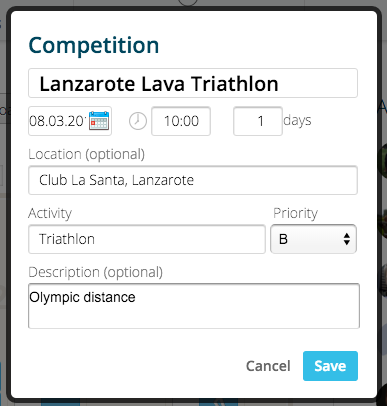Click the Priority label text
The height and width of the screenshot is (406, 387).
[295, 213]
